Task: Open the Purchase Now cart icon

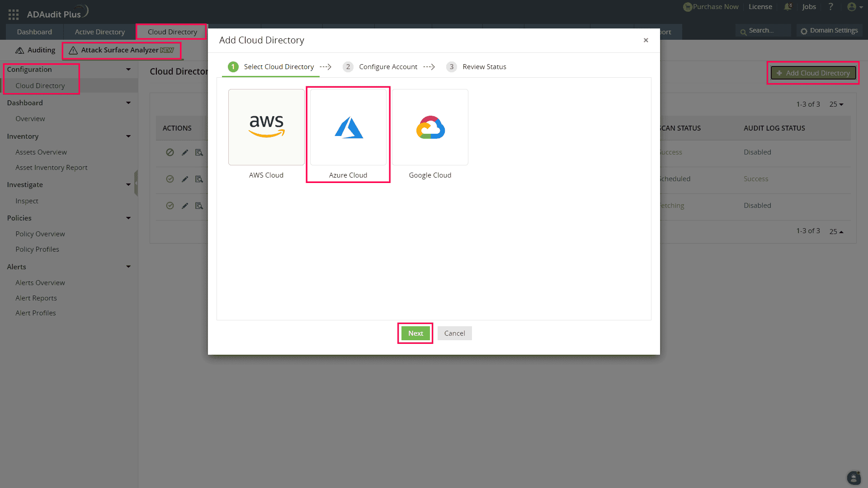Action: [x=688, y=7]
